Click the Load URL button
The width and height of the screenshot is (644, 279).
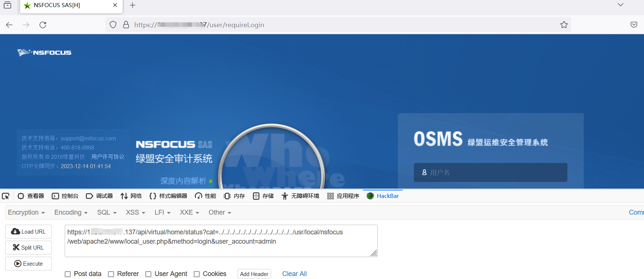tap(28, 231)
